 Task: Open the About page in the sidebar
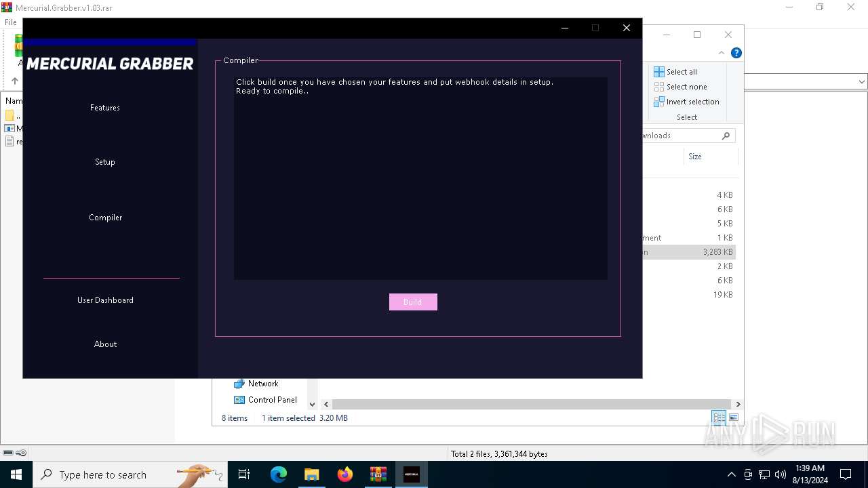coord(105,344)
